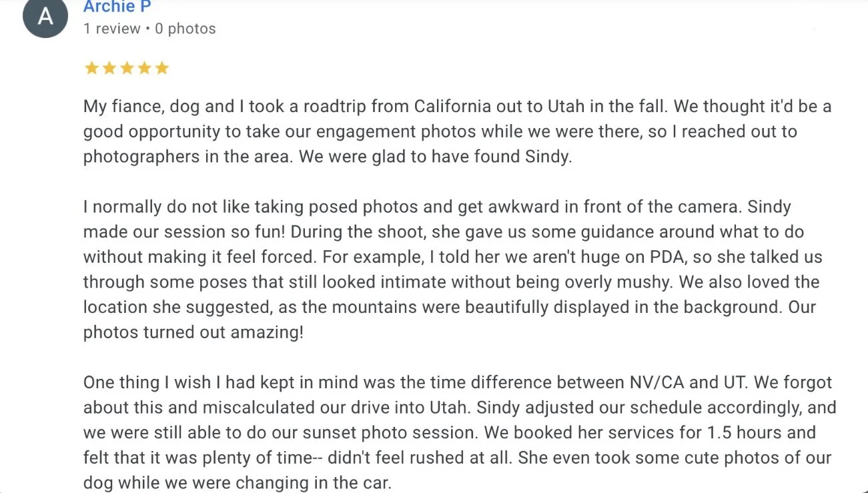Click the '1 review' count text
This screenshot has width=868, height=493.
(112, 29)
